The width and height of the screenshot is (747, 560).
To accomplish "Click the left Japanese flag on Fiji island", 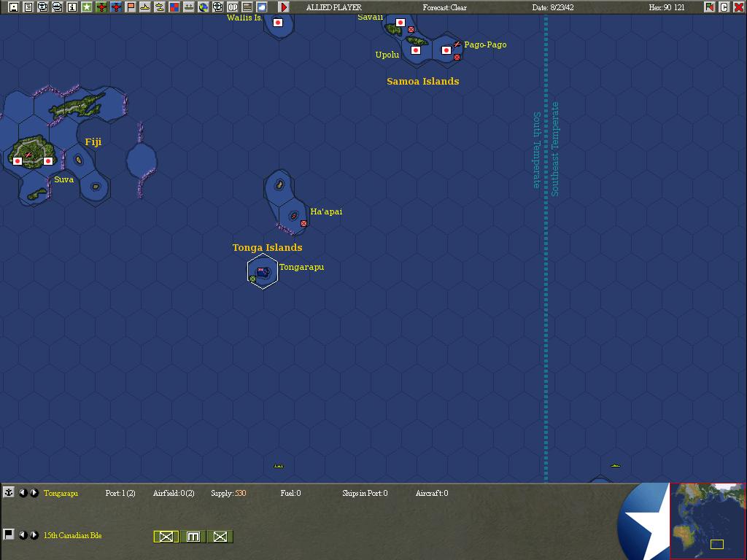I will pyautogui.click(x=18, y=161).
